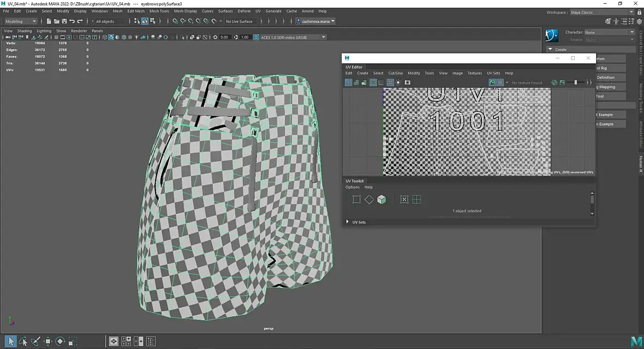Switch to four-pane viewport layout
644x349 pixels.
pyautogui.click(x=126, y=341)
